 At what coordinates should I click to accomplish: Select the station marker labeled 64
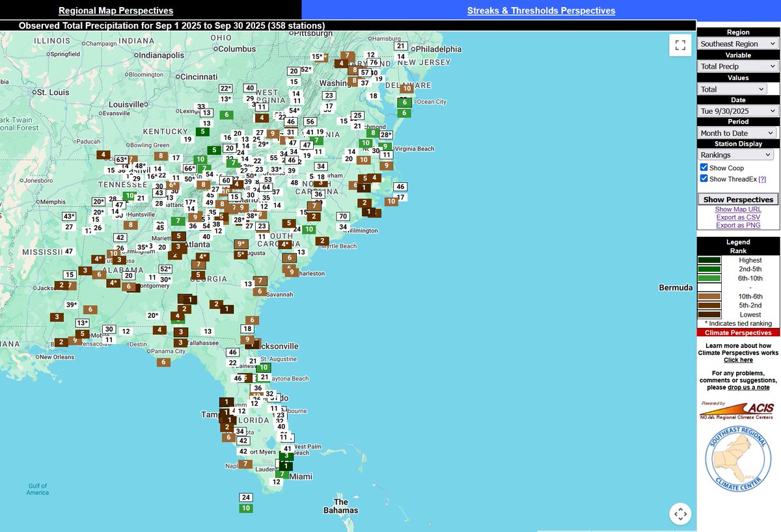click(266, 187)
